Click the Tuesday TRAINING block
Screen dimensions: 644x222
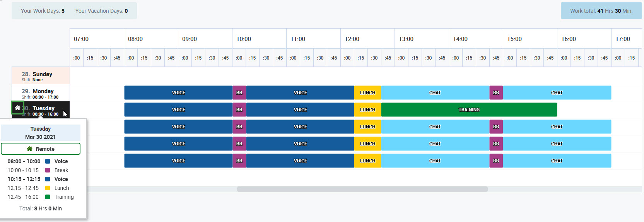pos(469,110)
